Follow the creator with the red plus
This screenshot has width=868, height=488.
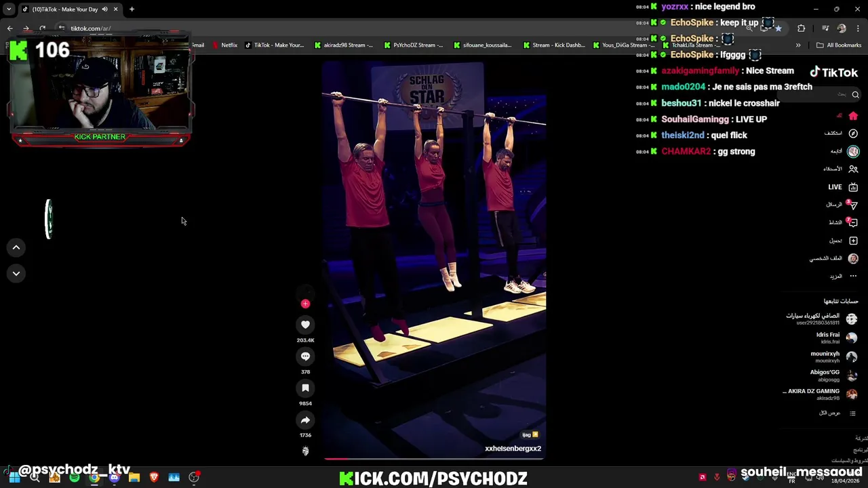click(x=305, y=304)
